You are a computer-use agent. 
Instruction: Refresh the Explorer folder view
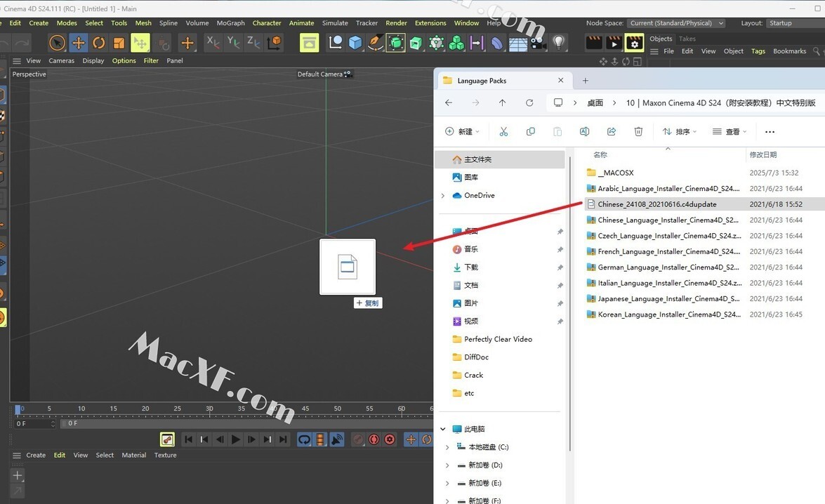[529, 103]
